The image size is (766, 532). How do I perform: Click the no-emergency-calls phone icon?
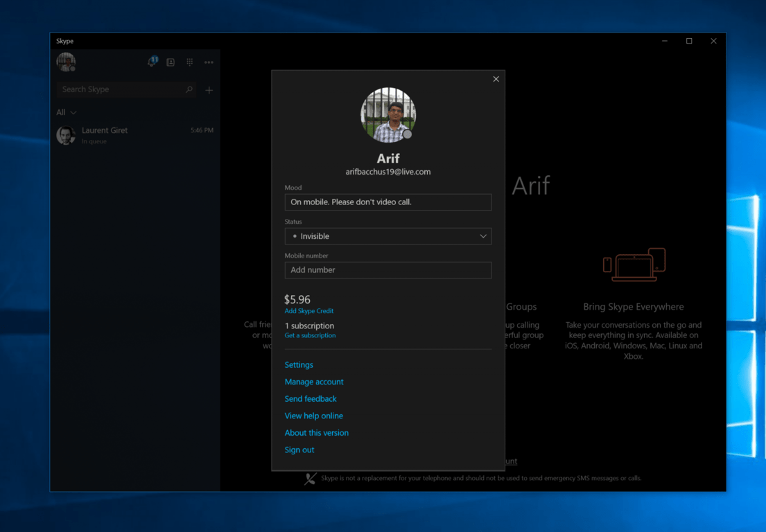(310, 479)
